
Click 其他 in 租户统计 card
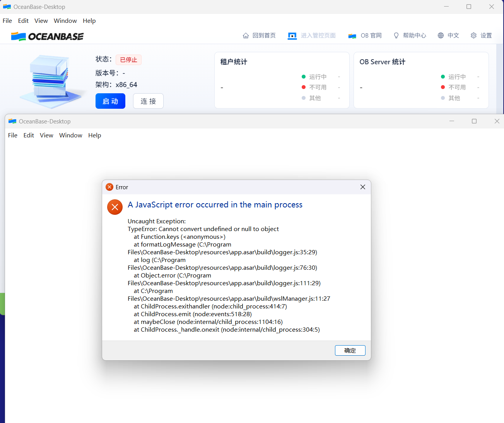click(315, 98)
